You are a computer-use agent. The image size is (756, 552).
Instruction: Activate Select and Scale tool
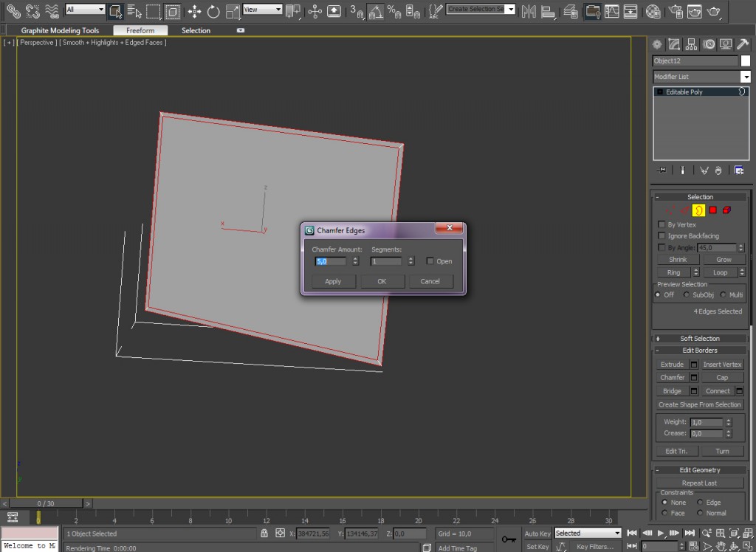tap(233, 10)
